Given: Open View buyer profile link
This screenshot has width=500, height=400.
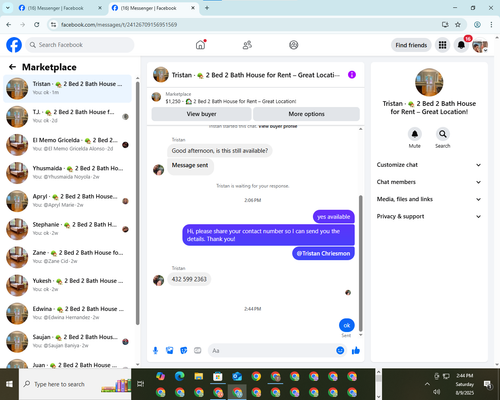Looking at the screenshot, I should (278, 126).
